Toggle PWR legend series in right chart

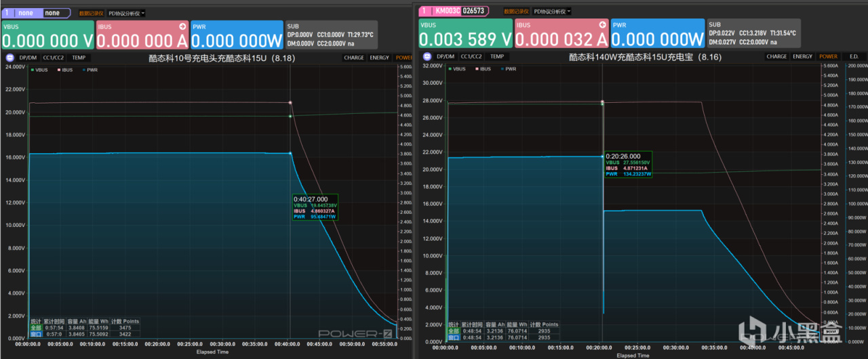click(x=508, y=69)
